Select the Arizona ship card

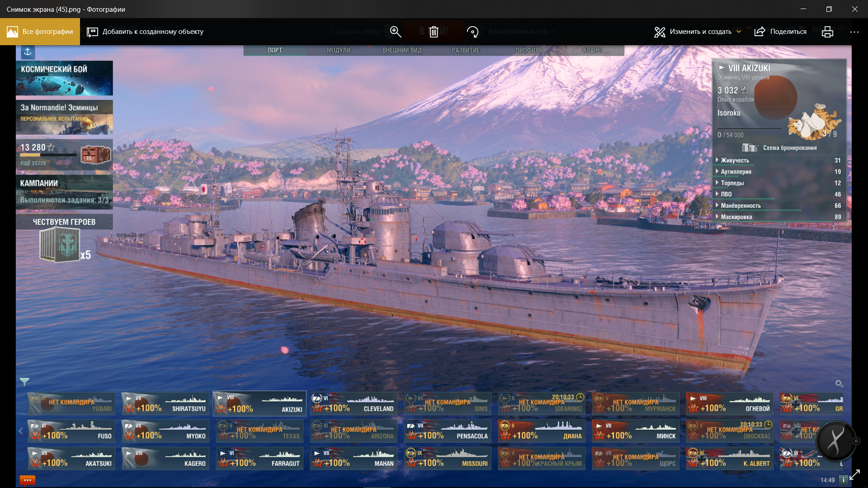coord(354,431)
